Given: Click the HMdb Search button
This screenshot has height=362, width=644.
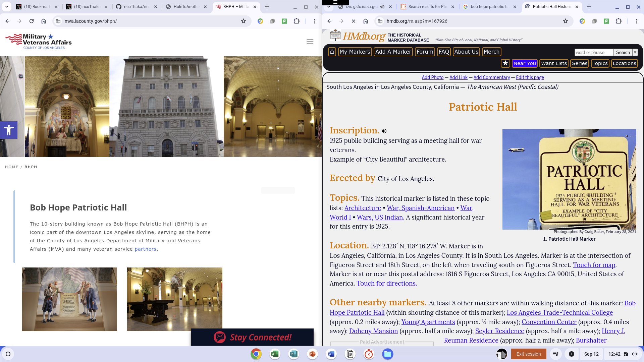Looking at the screenshot, I should click(x=623, y=52).
